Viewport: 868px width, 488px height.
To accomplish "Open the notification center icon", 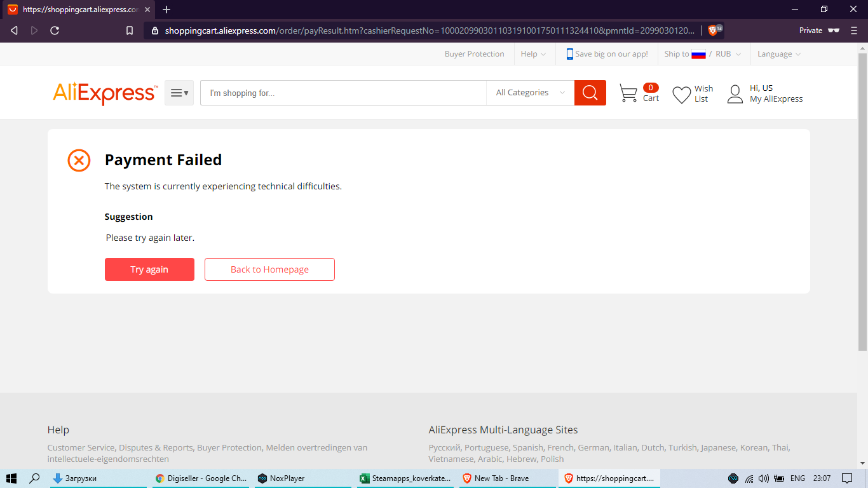I will point(846,478).
